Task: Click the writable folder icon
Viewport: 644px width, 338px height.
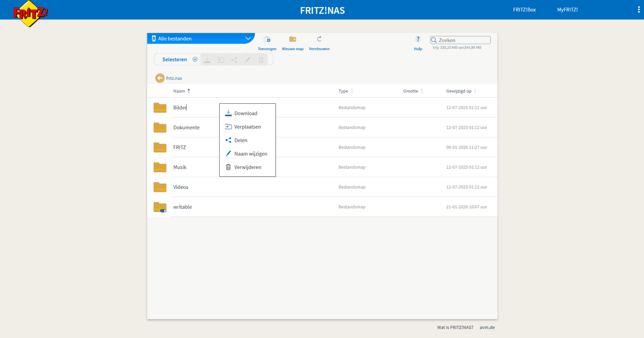Action: pos(160,207)
